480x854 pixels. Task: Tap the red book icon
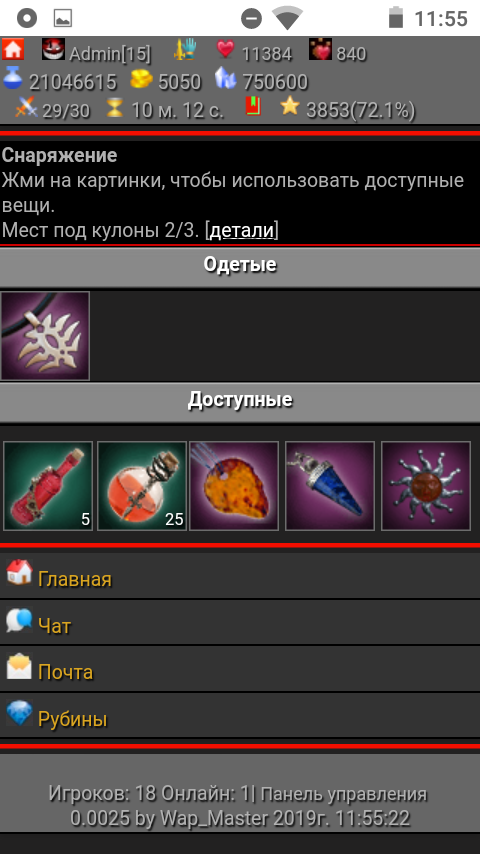click(253, 106)
